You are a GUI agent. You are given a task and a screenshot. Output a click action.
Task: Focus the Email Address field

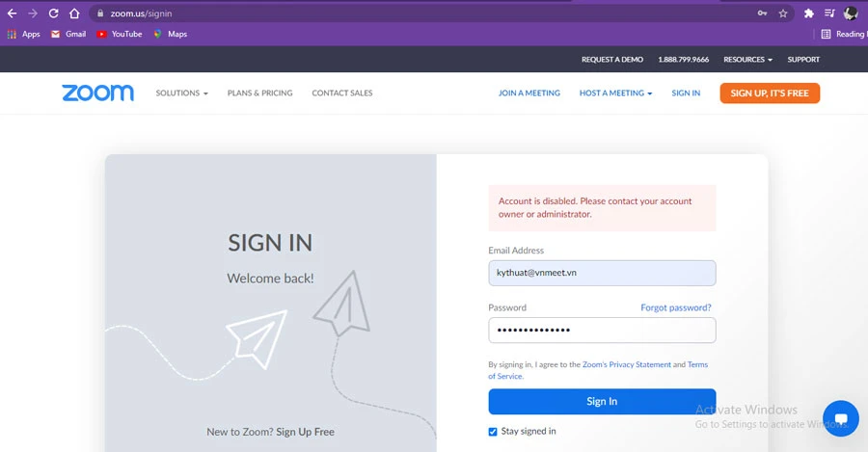click(602, 273)
